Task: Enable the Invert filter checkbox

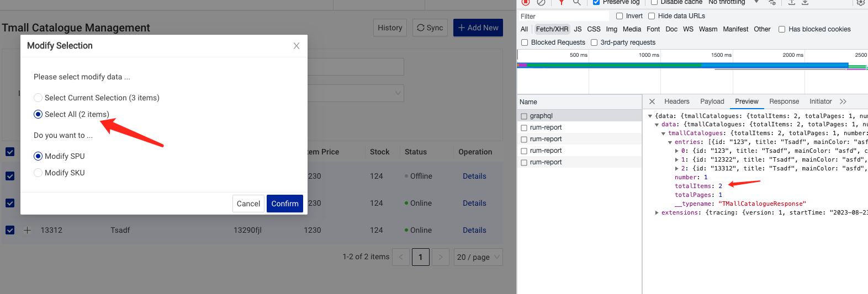Action: pos(620,16)
